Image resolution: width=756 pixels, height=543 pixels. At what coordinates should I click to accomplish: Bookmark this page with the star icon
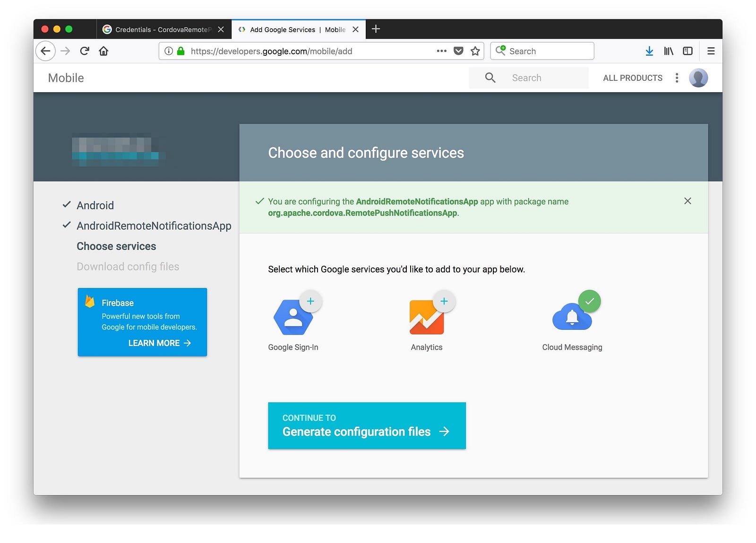[475, 51]
